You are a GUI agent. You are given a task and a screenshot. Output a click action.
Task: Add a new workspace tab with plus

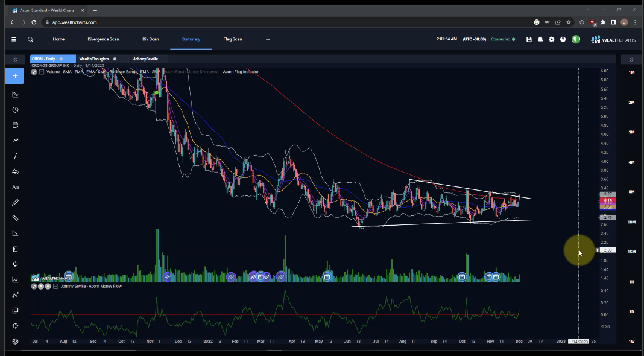tap(268, 39)
